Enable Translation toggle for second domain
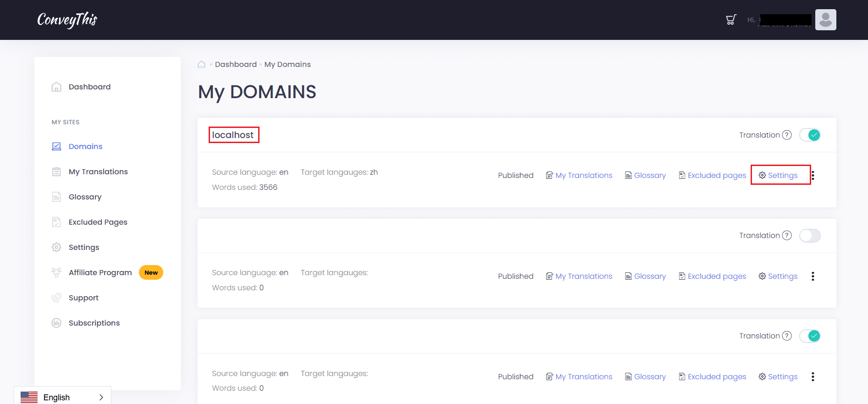The image size is (868, 404). click(x=810, y=236)
